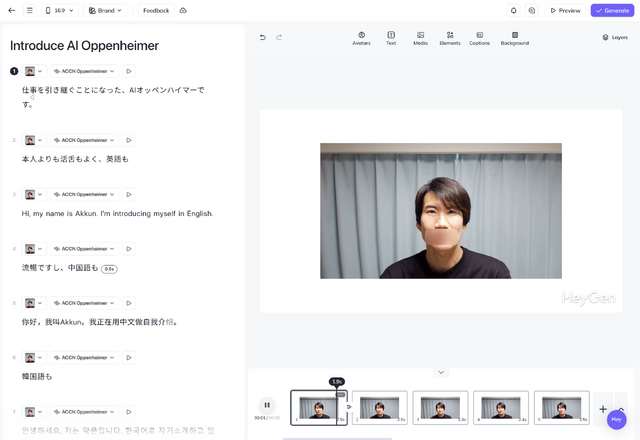Click the cloud save status icon
The width and height of the screenshot is (640, 440).
[x=183, y=11]
